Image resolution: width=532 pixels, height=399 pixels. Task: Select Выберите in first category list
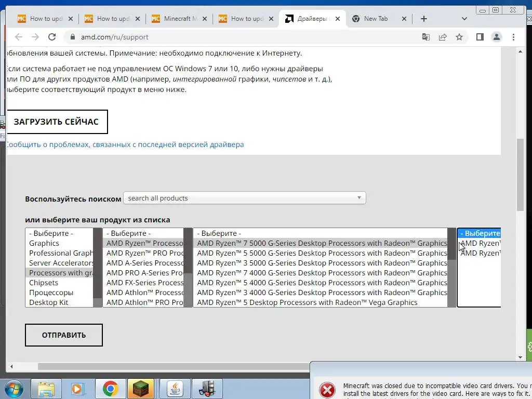[59, 233]
